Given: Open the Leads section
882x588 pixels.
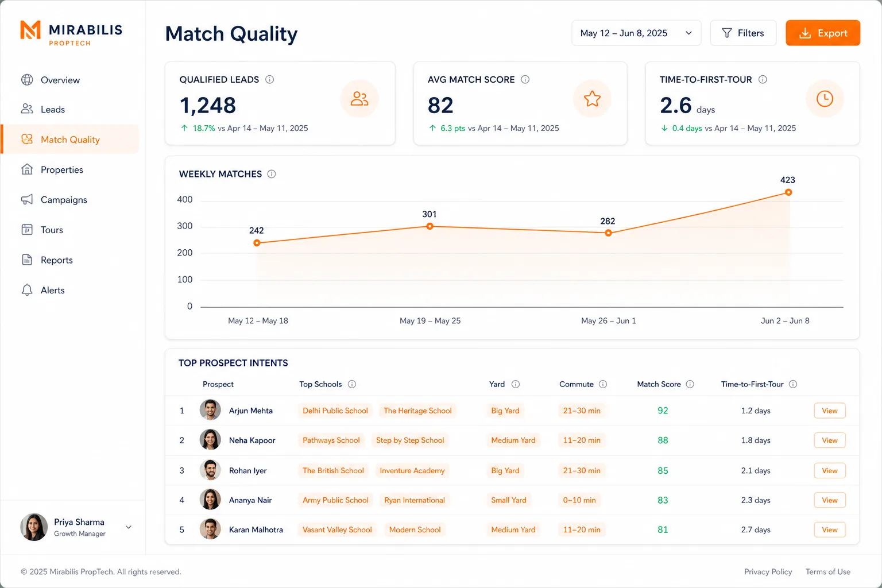Looking at the screenshot, I should [70, 109].
